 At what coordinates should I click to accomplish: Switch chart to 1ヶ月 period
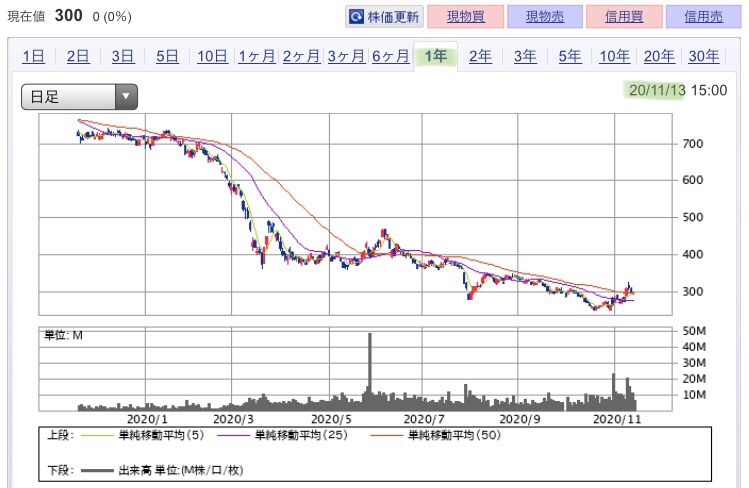click(257, 56)
